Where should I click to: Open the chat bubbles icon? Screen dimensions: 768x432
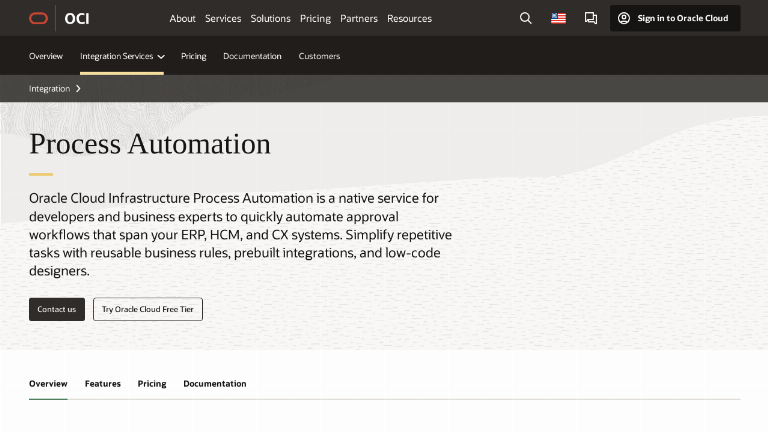(x=591, y=18)
